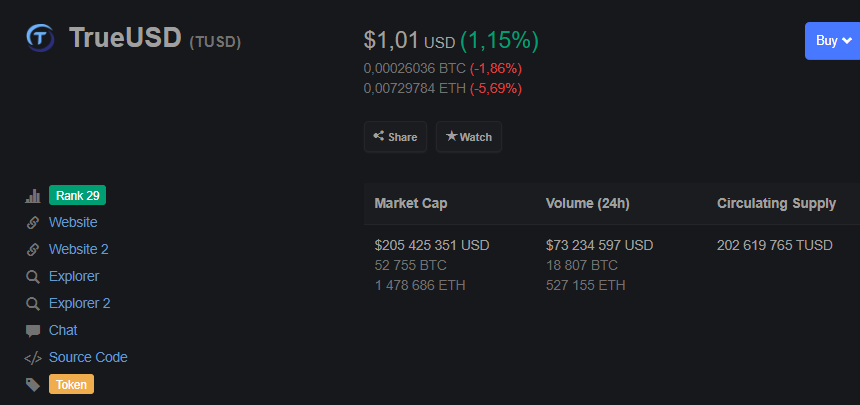Open the Source Code link
This screenshot has height=405, width=860.
pyautogui.click(x=88, y=357)
